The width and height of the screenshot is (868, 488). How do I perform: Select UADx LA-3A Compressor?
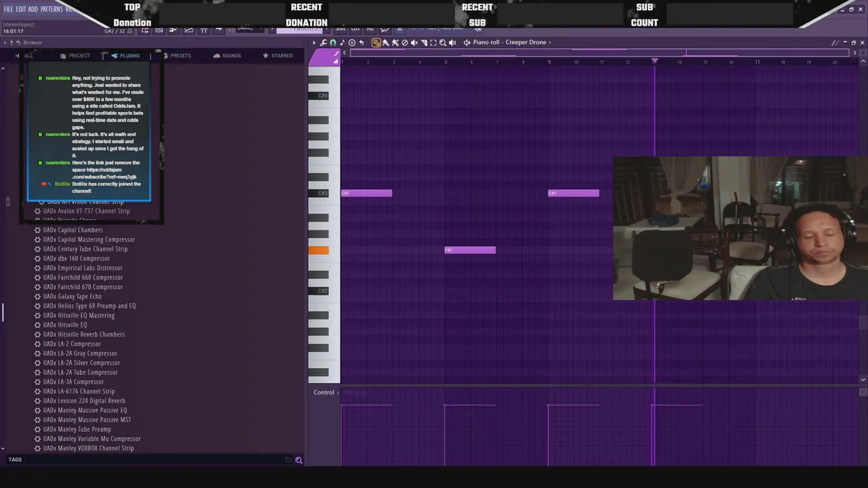click(x=73, y=382)
